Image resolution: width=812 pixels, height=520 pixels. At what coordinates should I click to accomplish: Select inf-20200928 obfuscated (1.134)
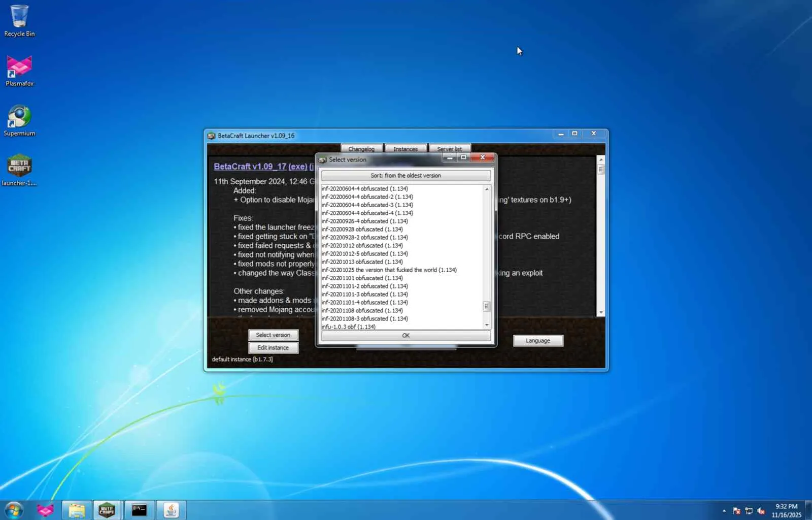pos(402,230)
